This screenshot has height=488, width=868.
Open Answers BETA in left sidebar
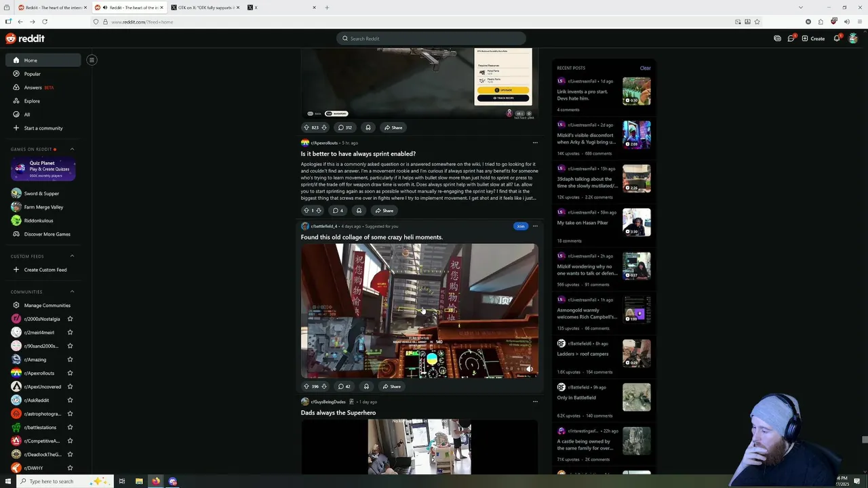pos(43,87)
